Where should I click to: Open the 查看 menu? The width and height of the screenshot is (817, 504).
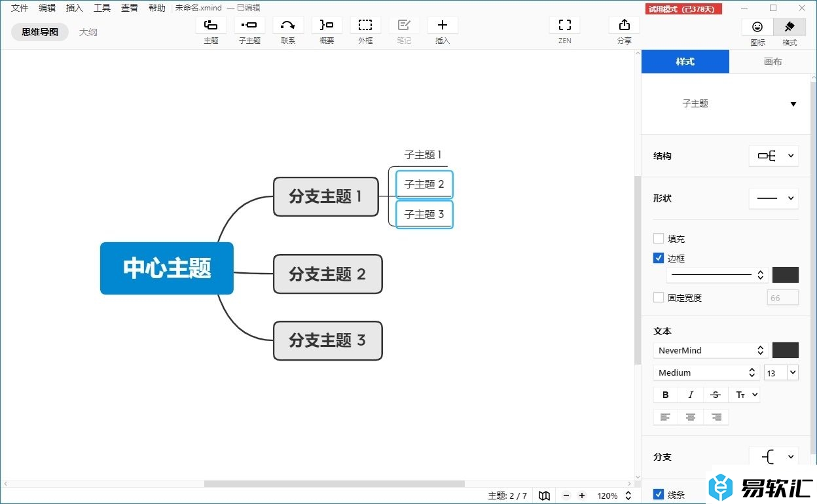130,8
